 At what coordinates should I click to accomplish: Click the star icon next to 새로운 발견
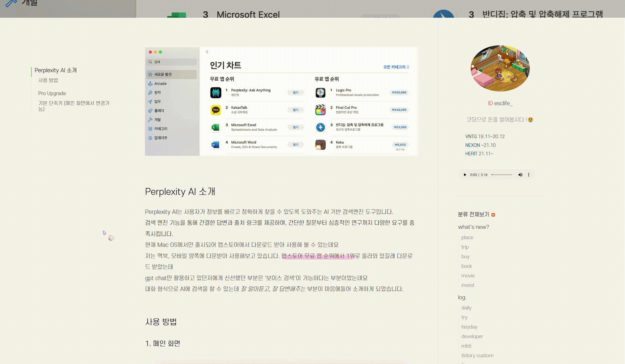pos(150,74)
